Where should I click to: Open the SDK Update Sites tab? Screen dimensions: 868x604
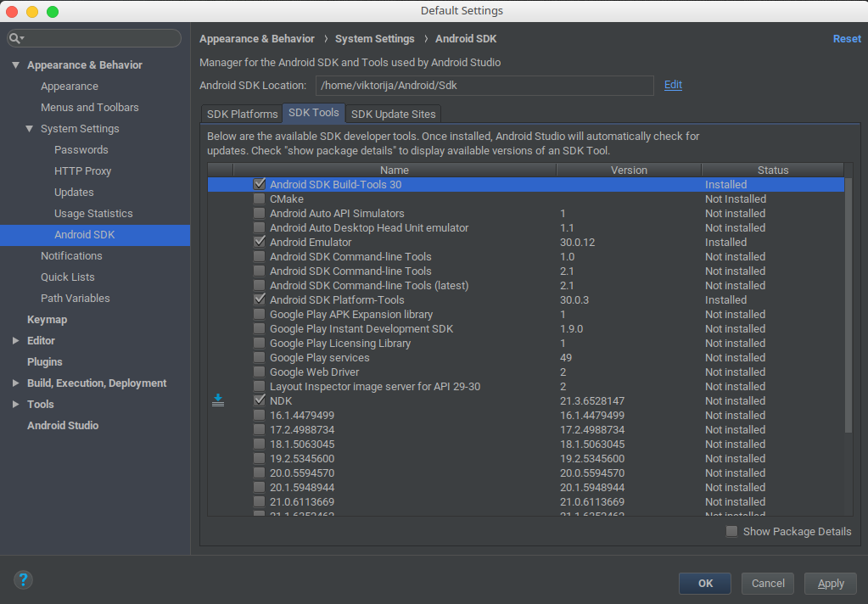click(394, 115)
